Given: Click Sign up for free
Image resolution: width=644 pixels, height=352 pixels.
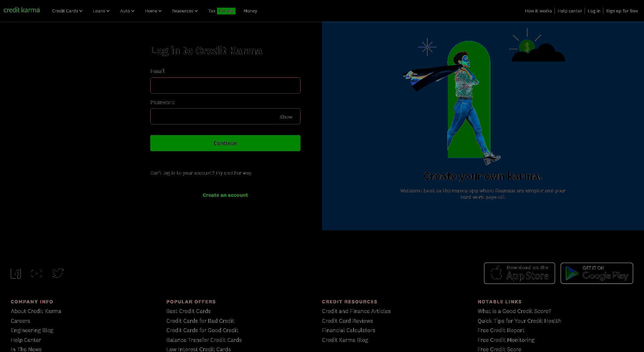Looking at the screenshot, I should tap(622, 11).
